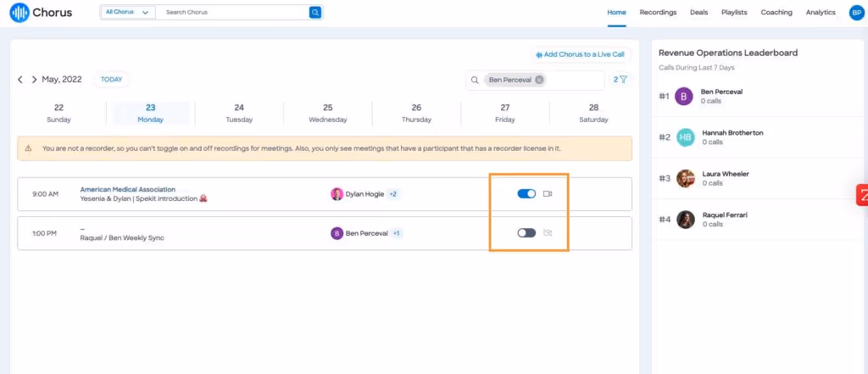Toggle off recording for American Medical Association meeting
Viewport: 868px width, 374px height.
(526, 194)
